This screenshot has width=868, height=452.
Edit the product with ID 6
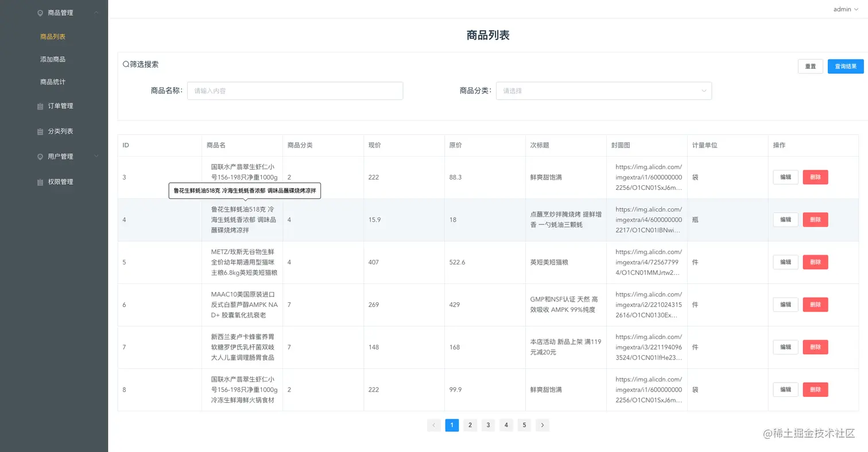click(x=785, y=305)
